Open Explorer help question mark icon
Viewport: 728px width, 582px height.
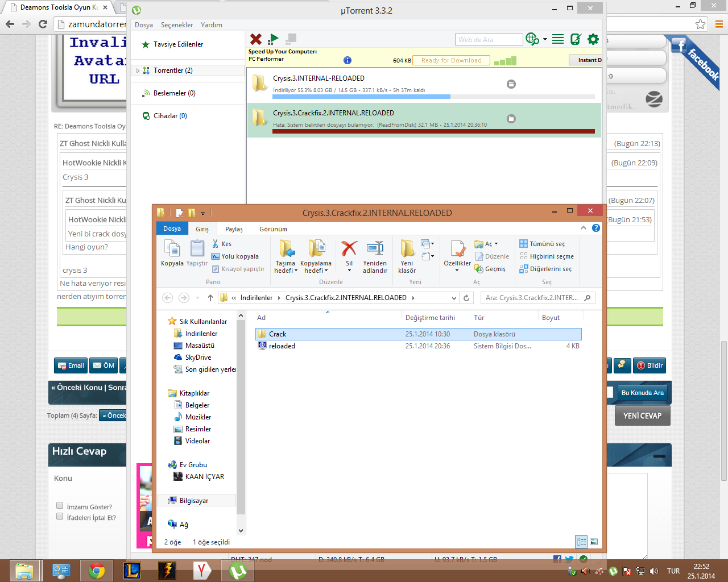(x=595, y=228)
